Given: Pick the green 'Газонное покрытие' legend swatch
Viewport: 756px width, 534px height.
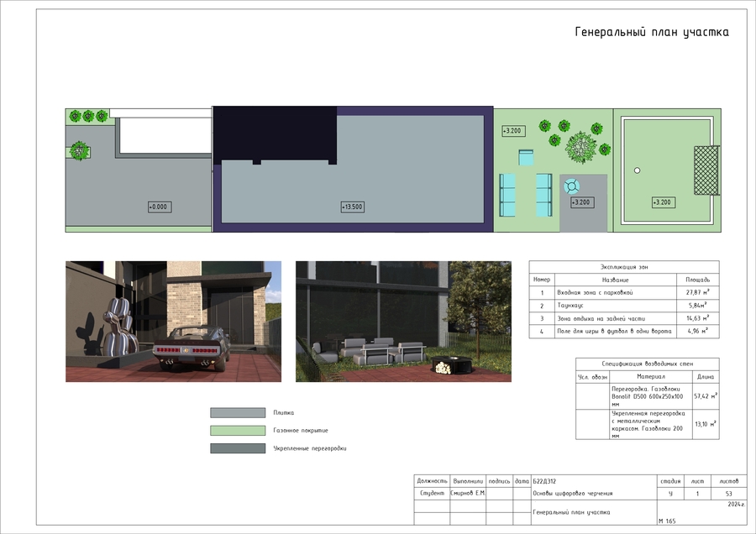Looking at the screenshot, I should 238,431.
